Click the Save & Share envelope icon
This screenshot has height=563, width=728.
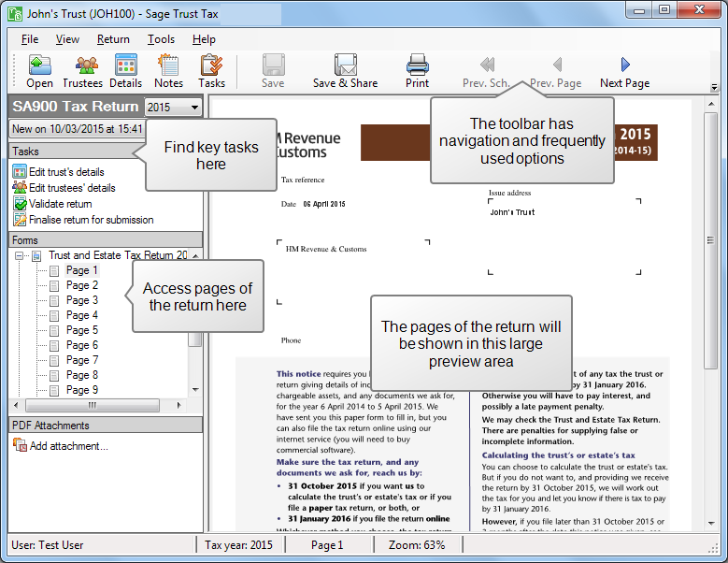click(x=345, y=65)
